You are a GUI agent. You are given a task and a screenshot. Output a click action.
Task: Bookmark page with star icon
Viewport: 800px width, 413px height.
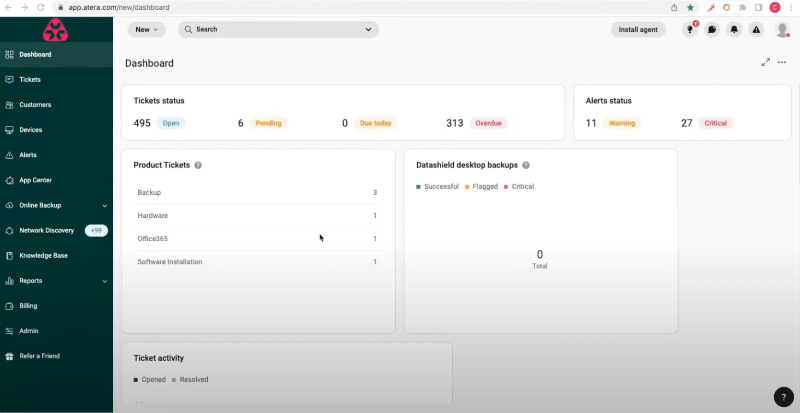(690, 8)
